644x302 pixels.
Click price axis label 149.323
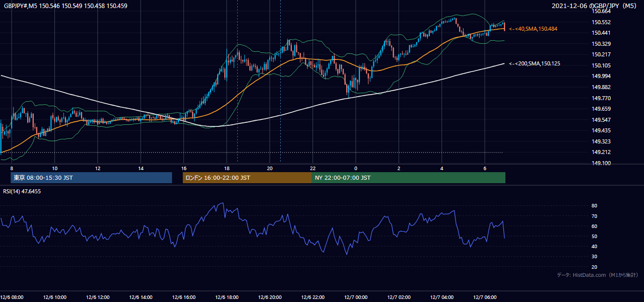click(x=601, y=141)
